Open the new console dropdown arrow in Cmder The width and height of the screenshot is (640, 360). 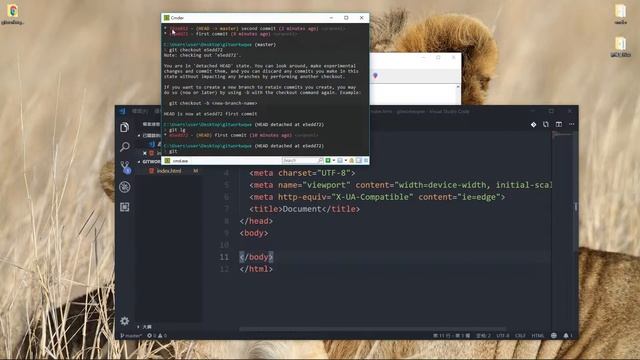tap(333, 160)
